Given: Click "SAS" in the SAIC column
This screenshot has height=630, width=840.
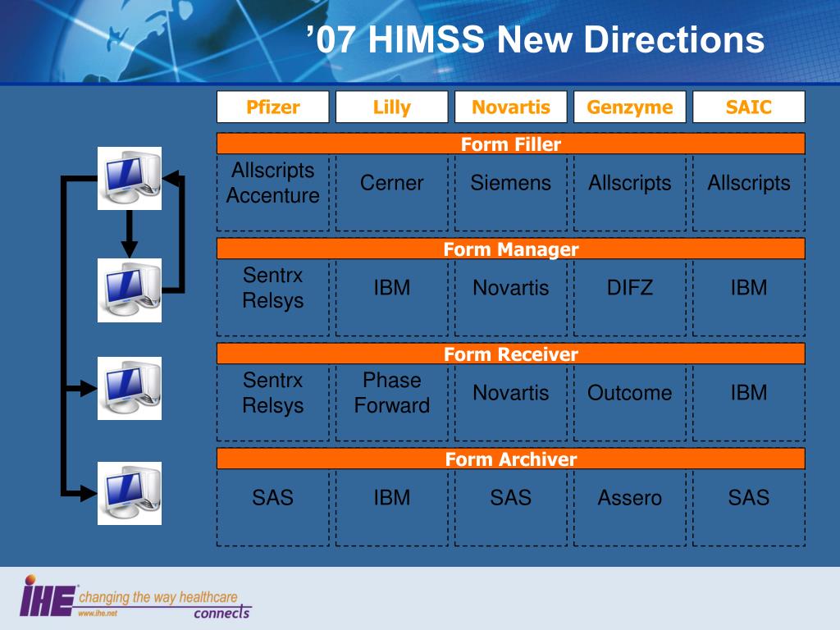Looking at the screenshot, I should click(x=748, y=498).
